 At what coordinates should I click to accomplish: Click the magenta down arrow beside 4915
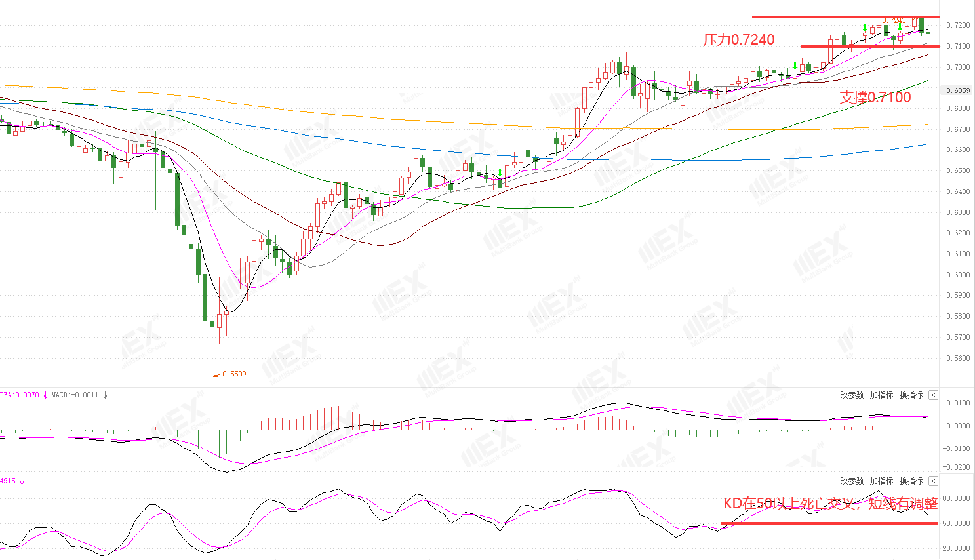(x=22, y=481)
